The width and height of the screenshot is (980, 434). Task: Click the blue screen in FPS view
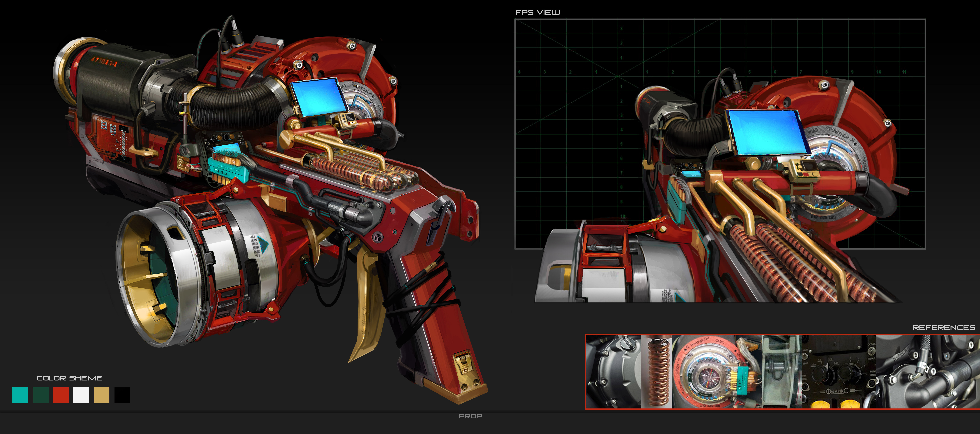pos(767,132)
